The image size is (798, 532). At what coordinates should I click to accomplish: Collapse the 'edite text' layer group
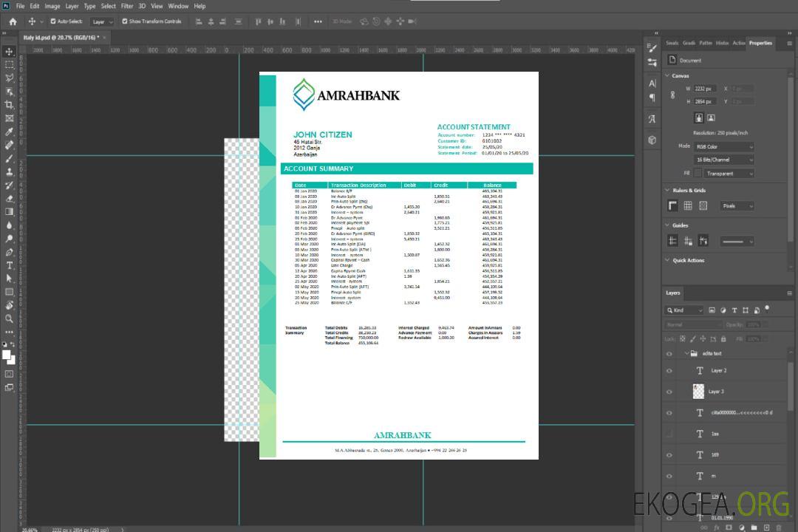click(x=686, y=353)
